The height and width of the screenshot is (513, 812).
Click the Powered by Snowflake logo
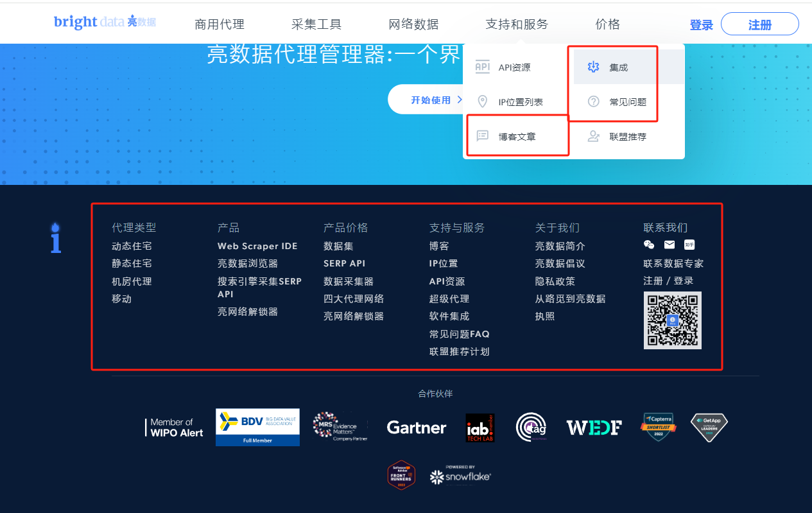click(x=460, y=474)
